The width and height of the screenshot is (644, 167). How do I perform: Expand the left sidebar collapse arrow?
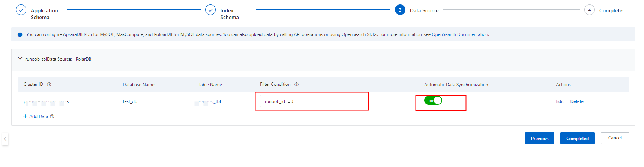(5, 139)
